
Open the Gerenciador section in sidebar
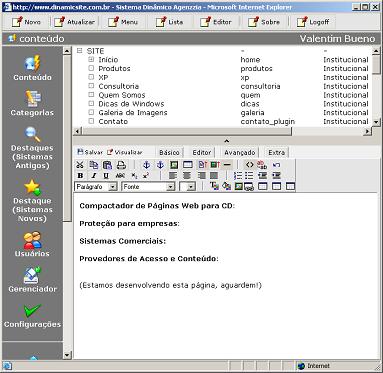click(x=32, y=280)
